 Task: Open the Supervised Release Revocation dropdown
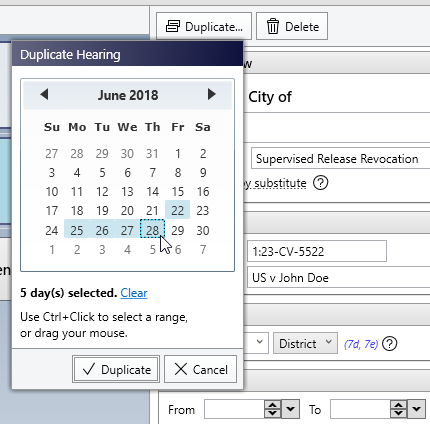340,158
